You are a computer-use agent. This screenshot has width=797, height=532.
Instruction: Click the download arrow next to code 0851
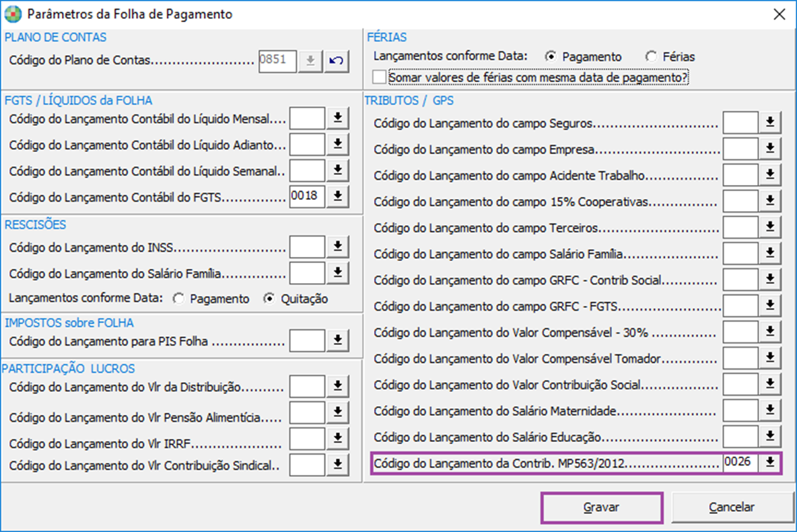[x=310, y=61]
